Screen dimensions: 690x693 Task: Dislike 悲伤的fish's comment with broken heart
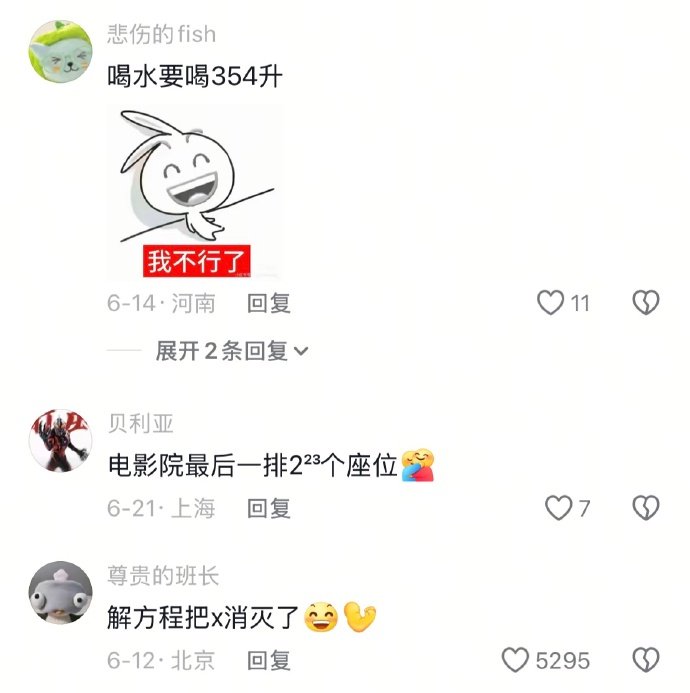click(x=646, y=303)
